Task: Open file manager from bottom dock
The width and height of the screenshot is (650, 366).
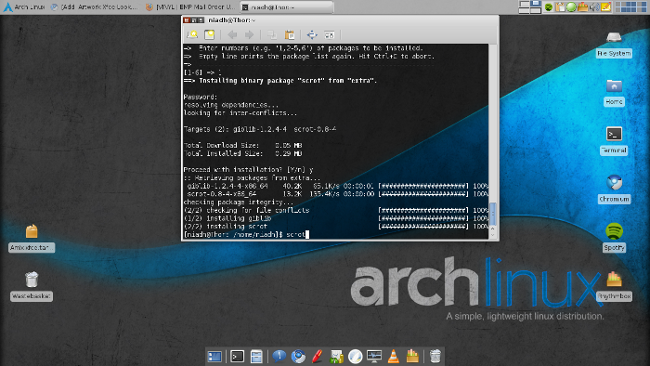Action: click(257, 356)
